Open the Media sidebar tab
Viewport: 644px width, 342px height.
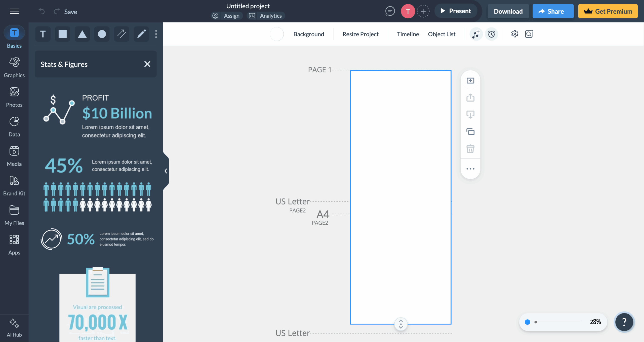[14, 156]
